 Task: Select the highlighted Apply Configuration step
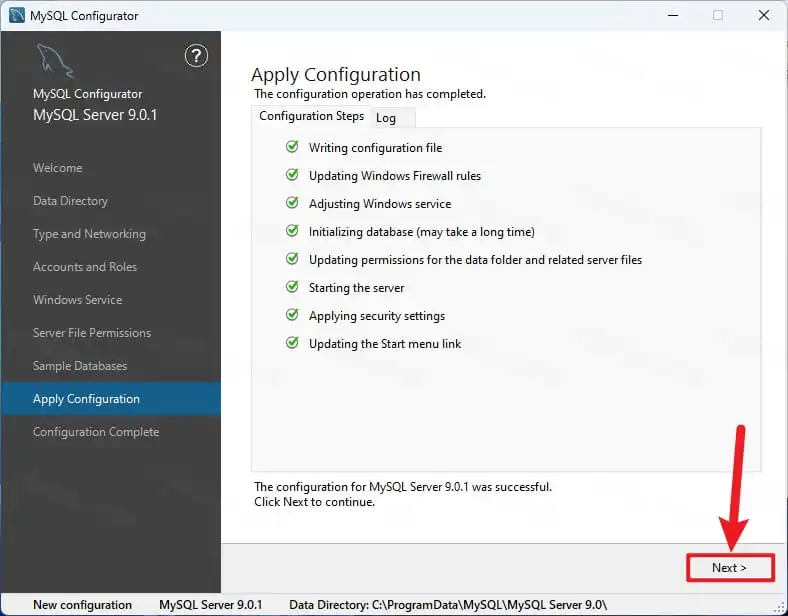111,399
